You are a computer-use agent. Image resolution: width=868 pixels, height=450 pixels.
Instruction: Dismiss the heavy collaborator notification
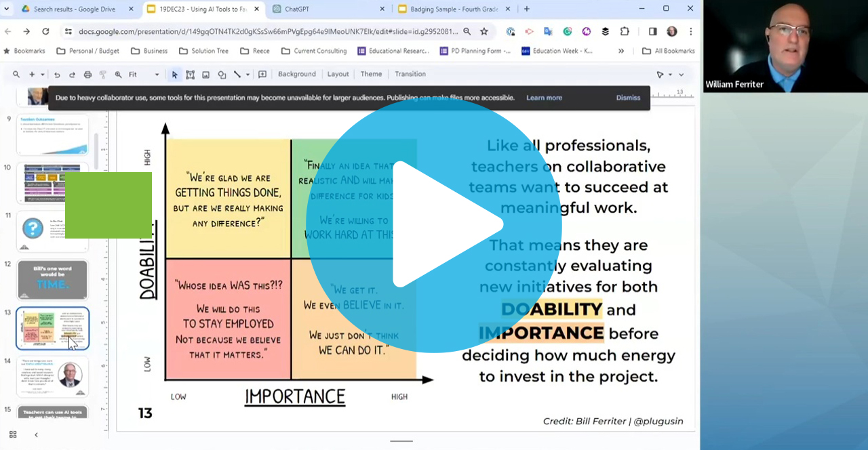[x=628, y=98]
